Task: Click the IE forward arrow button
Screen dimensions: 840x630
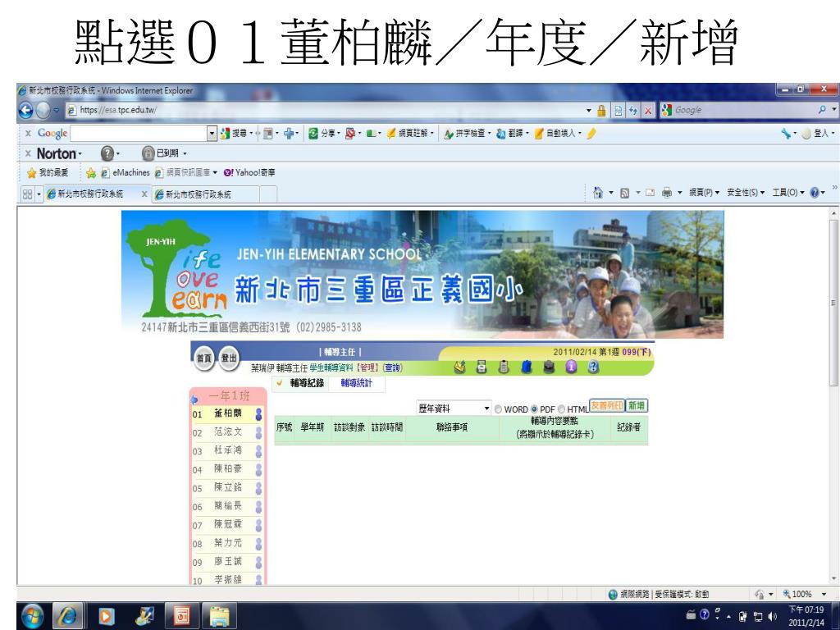Action: click(43, 111)
